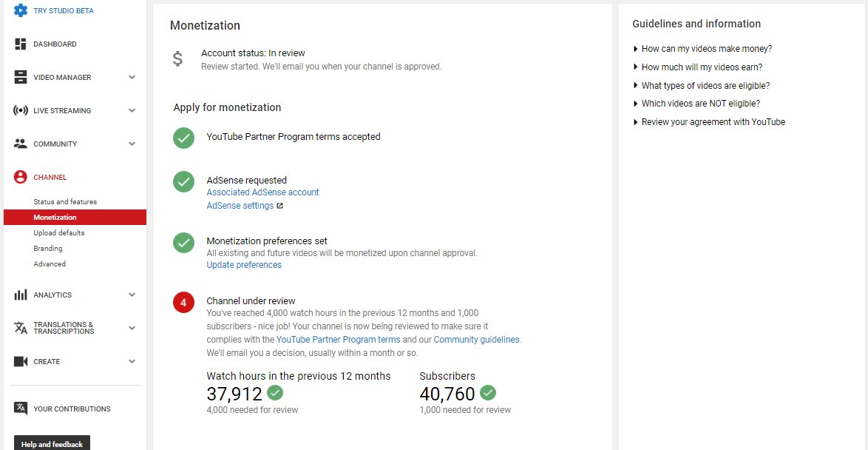The height and width of the screenshot is (450, 868).
Task: Click Help and feedback button
Action: click(x=52, y=444)
